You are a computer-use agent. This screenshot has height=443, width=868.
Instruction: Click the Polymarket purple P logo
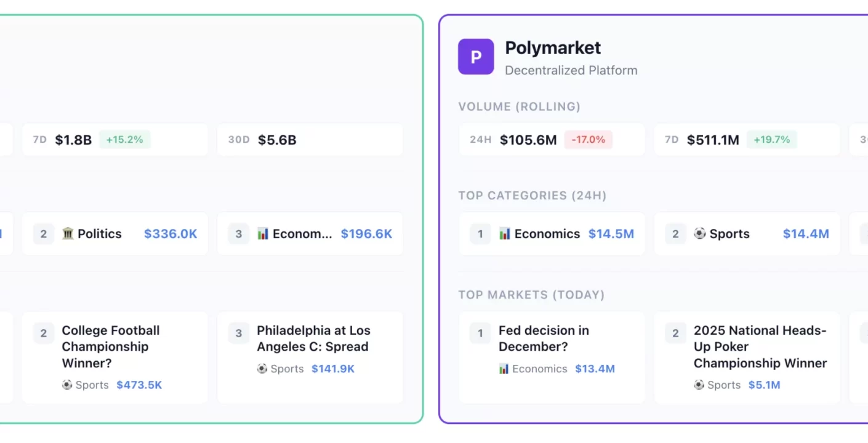point(475,56)
